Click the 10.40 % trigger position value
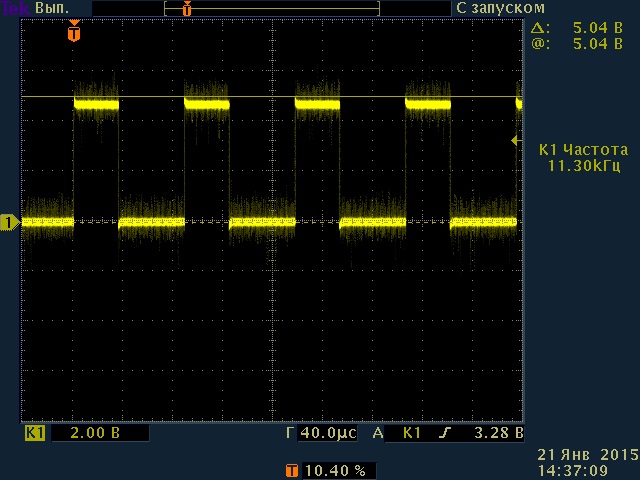This screenshot has width=640, height=480. [335, 470]
